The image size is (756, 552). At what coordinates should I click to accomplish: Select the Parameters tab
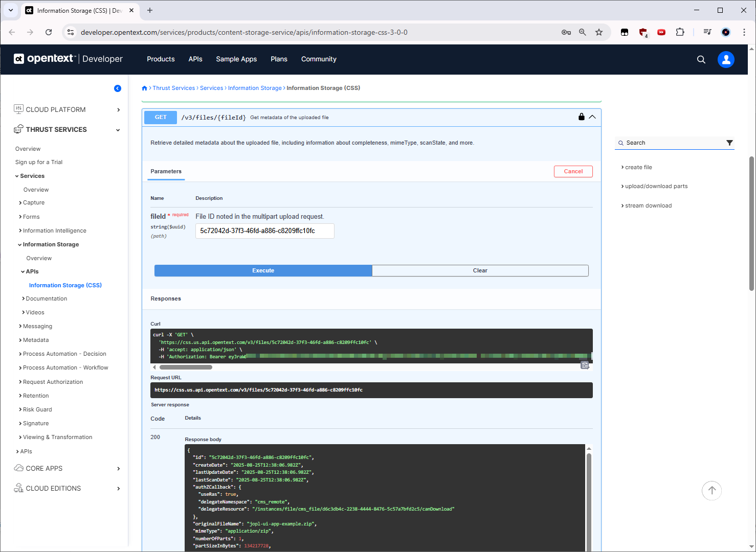166,172
